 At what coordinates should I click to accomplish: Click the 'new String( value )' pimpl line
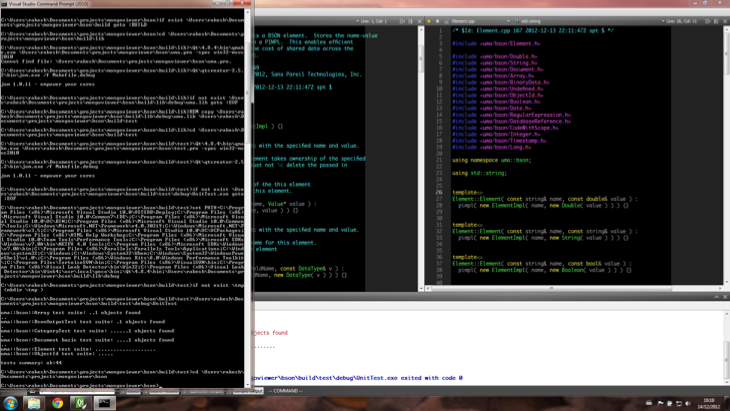click(543, 238)
